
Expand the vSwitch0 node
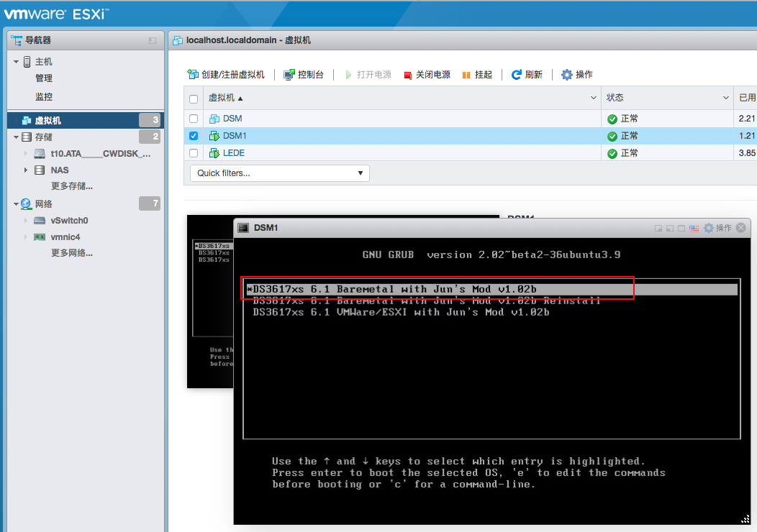[26, 221]
